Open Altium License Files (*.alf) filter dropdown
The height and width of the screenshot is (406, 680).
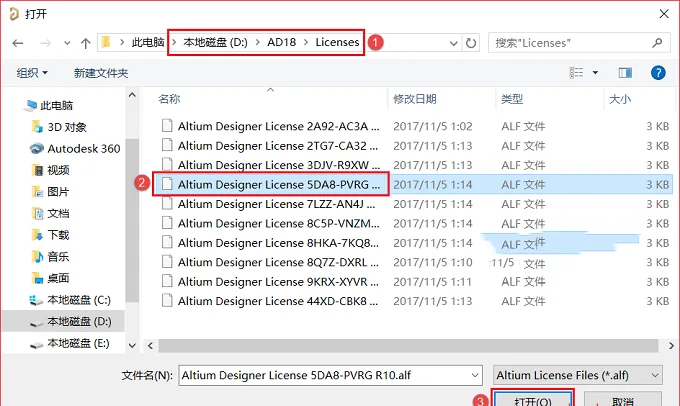tap(578, 375)
